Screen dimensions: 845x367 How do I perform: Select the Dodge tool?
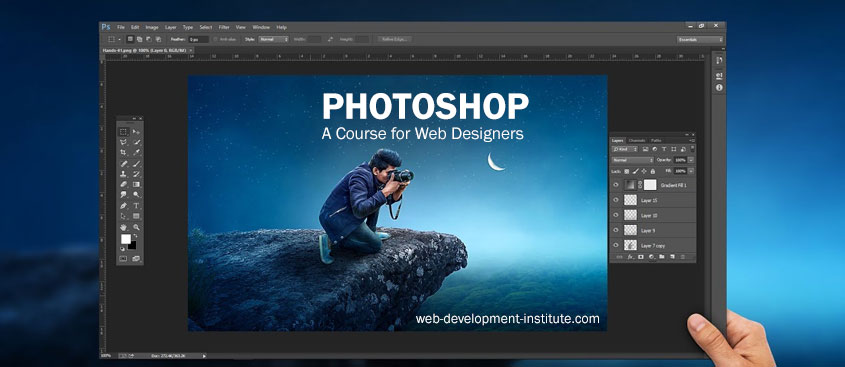(136, 195)
